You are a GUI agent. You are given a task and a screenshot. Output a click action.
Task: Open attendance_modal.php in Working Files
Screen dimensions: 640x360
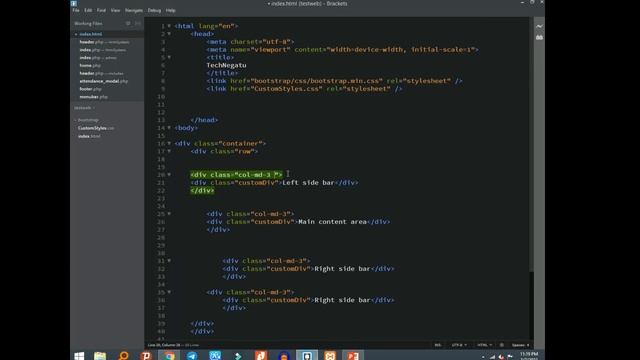point(104,81)
